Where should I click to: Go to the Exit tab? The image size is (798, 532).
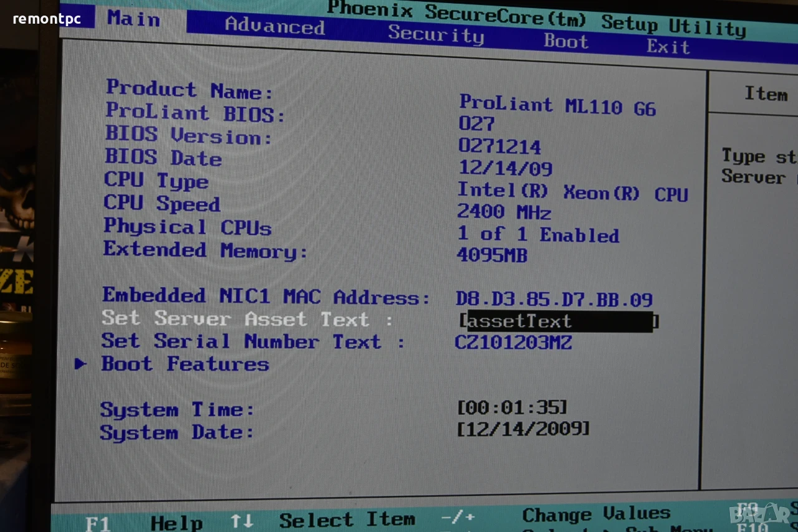[x=668, y=46]
